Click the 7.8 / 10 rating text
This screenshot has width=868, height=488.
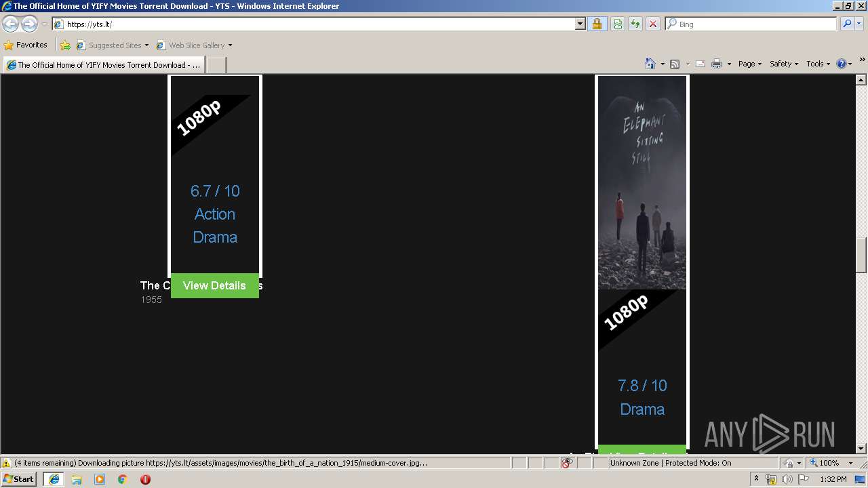[642, 386]
